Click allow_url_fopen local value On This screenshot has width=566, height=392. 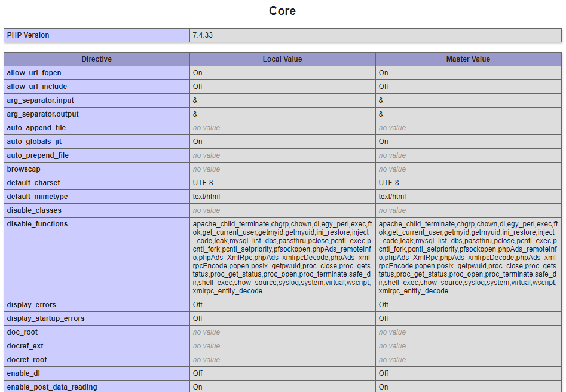pyautogui.click(x=197, y=73)
